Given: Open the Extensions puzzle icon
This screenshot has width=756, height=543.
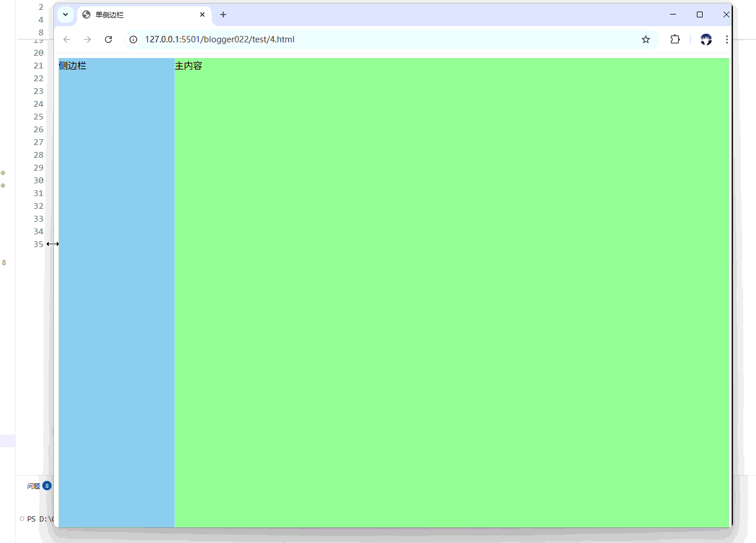Looking at the screenshot, I should tap(675, 39).
